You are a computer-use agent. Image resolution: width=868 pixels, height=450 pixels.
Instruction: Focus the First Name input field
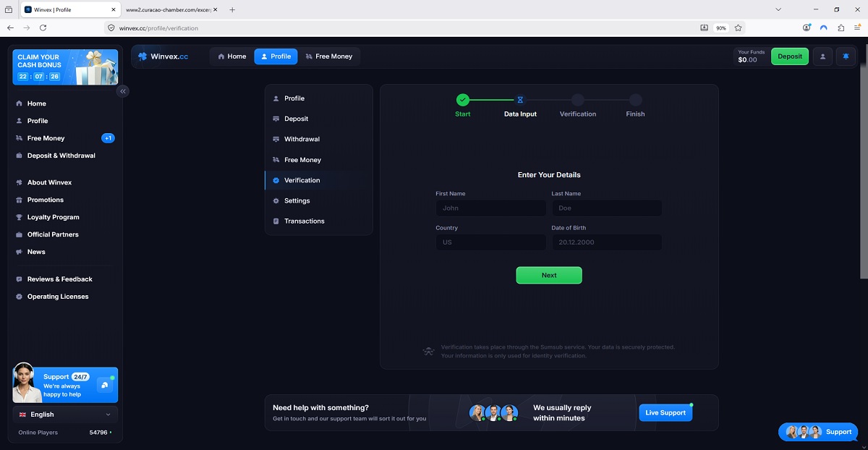click(x=491, y=208)
